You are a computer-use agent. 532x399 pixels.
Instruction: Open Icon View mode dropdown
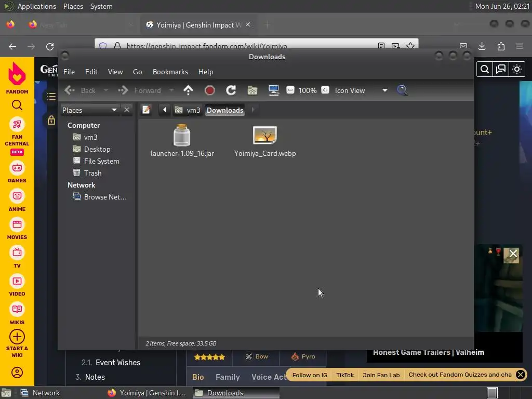361,90
